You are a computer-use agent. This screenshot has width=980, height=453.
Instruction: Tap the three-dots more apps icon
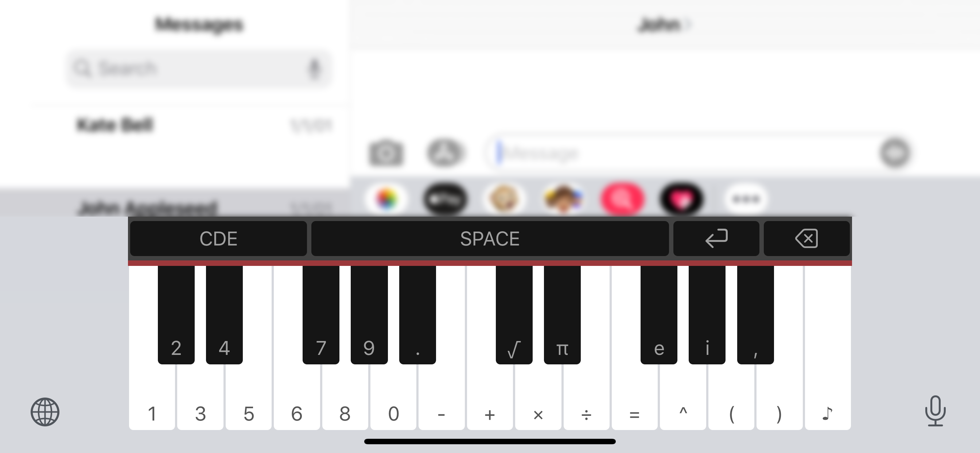click(746, 199)
